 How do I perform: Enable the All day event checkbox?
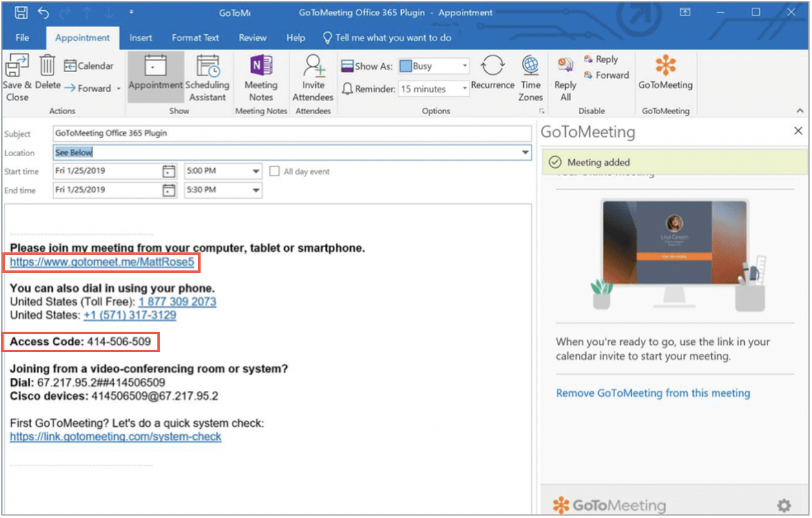coord(275,171)
